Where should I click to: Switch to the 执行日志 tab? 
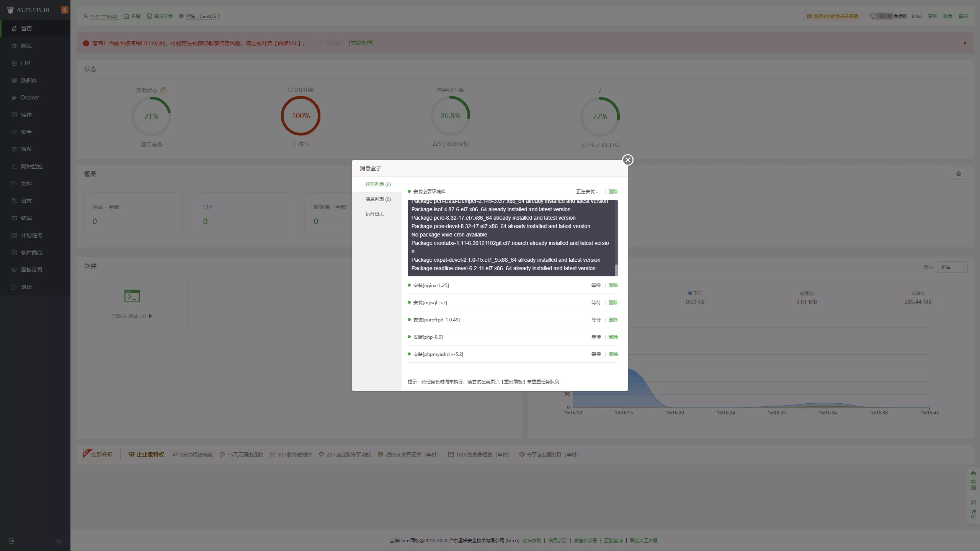point(375,214)
